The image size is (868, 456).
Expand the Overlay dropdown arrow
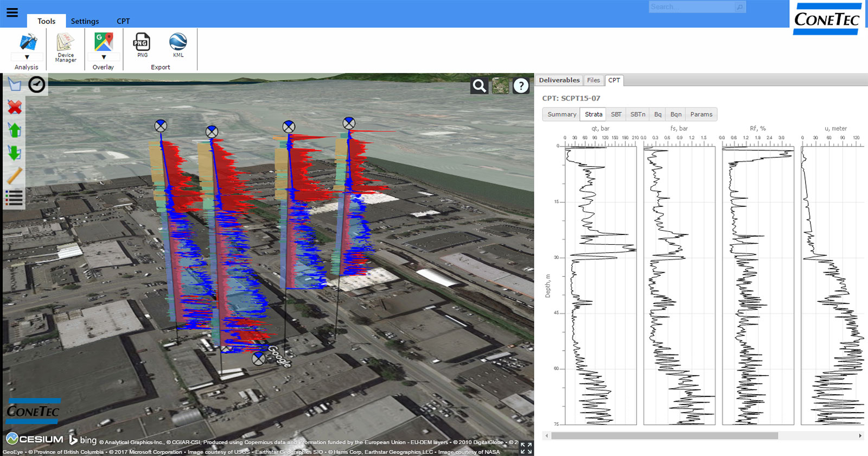pos(103,57)
